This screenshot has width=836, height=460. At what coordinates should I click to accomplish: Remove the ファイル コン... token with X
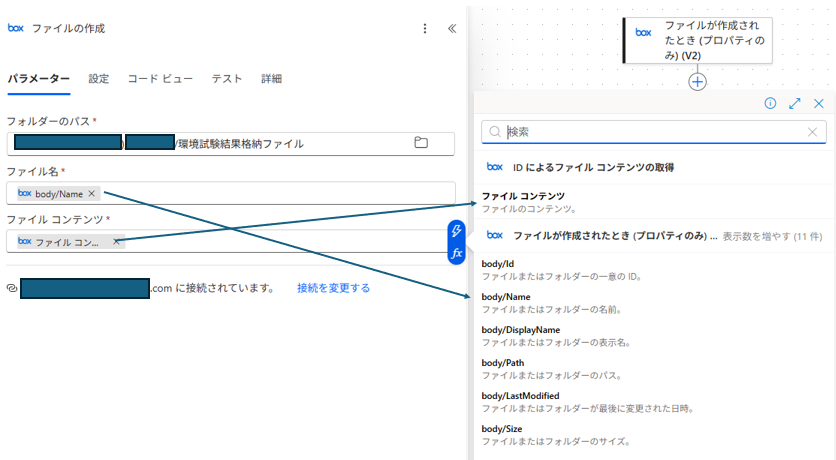pyautogui.click(x=116, y=241)
